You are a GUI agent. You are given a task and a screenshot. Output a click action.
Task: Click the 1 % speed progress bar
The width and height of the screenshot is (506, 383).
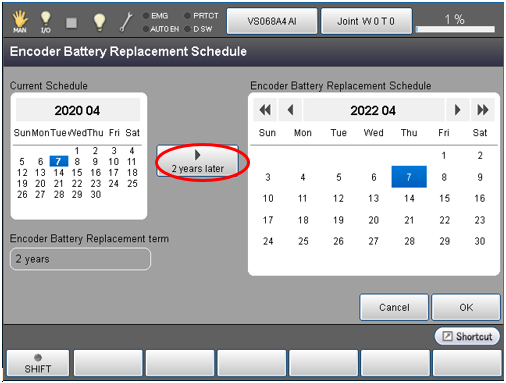tap(455, 29)
